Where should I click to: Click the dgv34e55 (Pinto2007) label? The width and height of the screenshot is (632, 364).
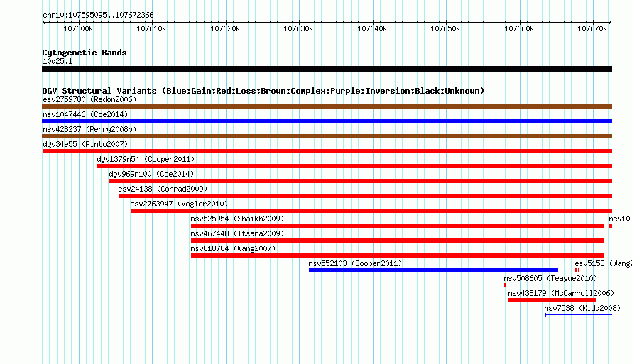[85, 144]
